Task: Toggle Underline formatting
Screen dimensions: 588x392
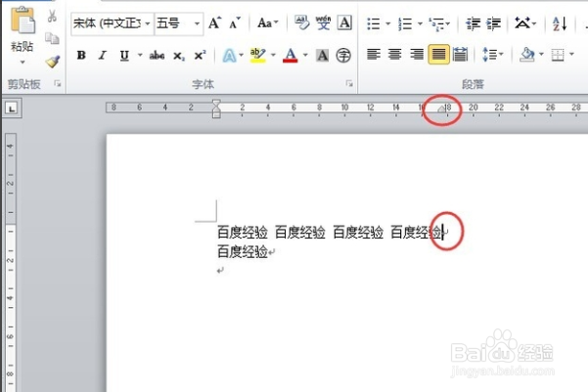Action: tap(124, 56)
